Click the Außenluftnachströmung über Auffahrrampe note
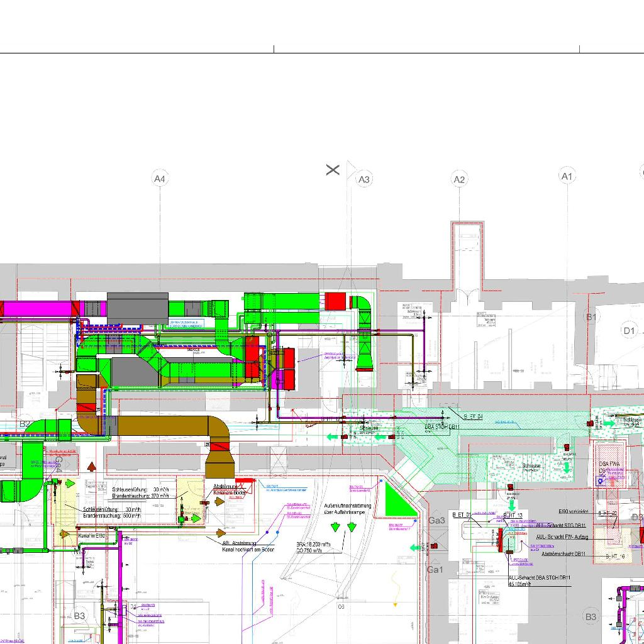644x644 pixels. (348, 509)
